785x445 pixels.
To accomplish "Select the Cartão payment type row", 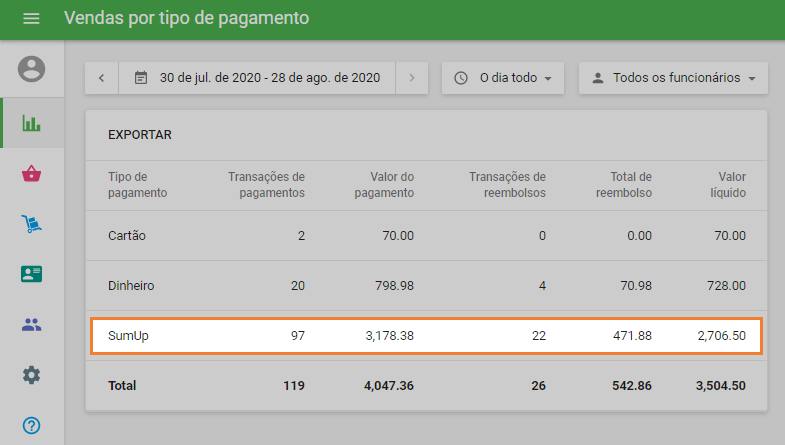I will pos(426,236).
